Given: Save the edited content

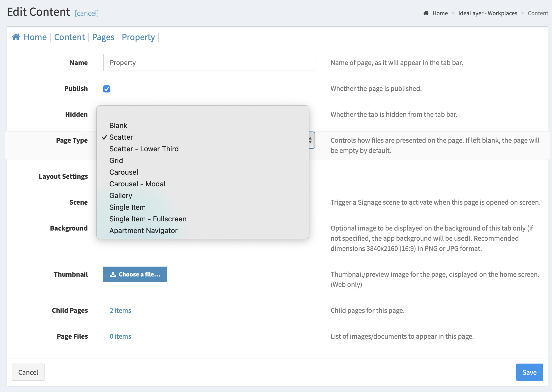Looking at the screenshot, I should pos(529,372).
